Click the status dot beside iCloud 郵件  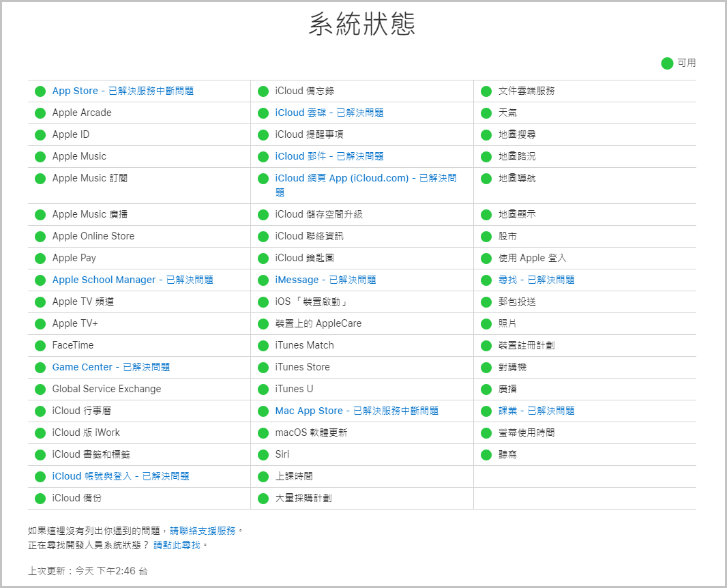click(263, 157)
